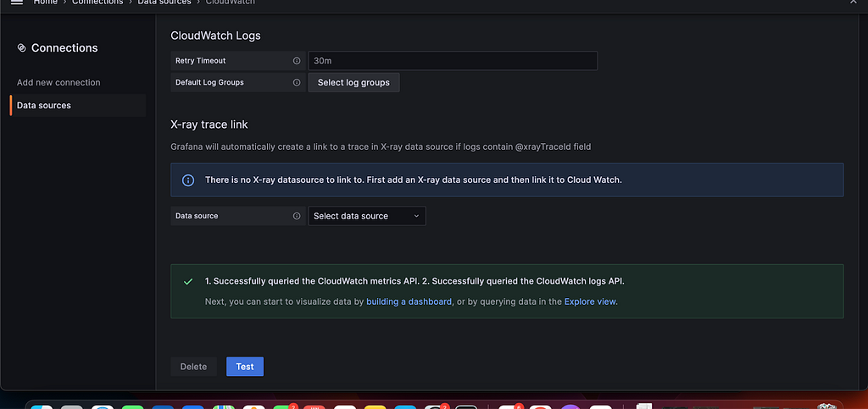Click the Retry Timeout label
Viewport: 868px width, 409px height.
click(200, 61)
